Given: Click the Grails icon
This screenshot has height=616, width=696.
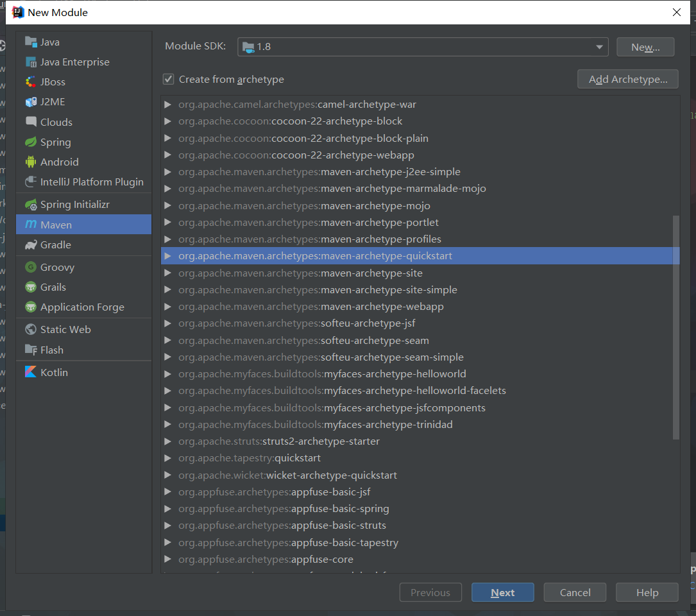Looking at the screenshot, I should tap(31, 287).
